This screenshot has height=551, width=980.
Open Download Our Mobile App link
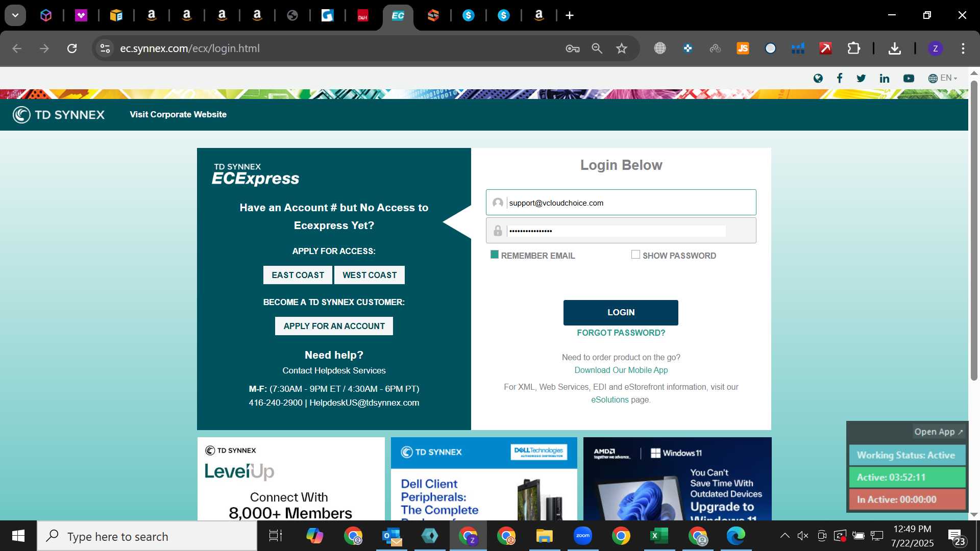(x=621, y=370)
